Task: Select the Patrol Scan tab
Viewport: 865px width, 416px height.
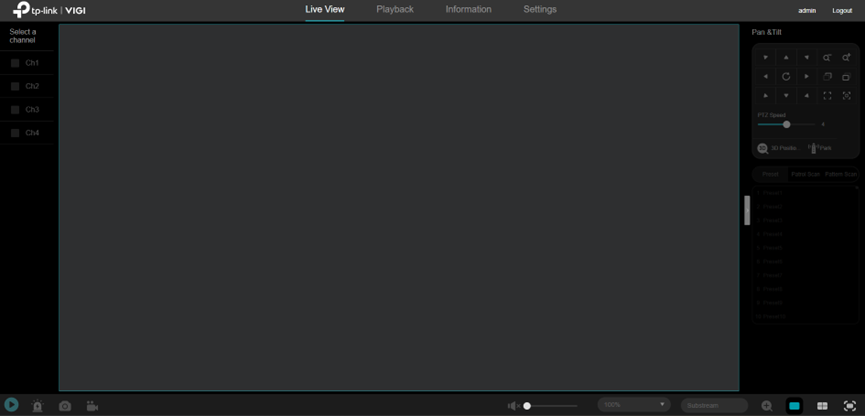Action: click(x=805, y=174)
